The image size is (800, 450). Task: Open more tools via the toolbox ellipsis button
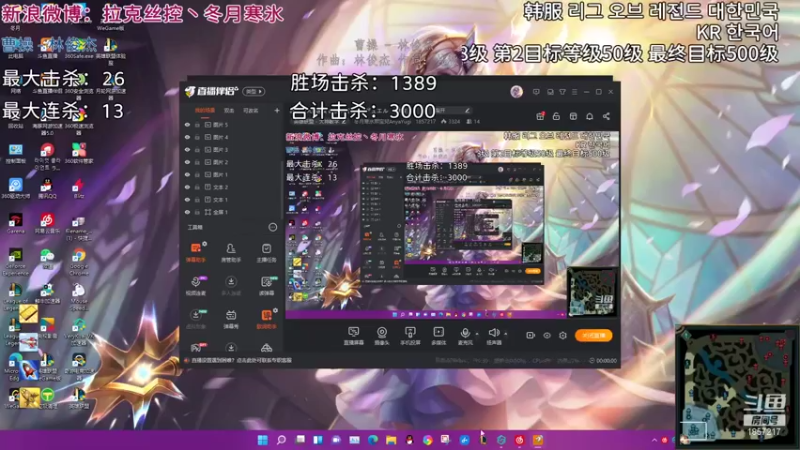click(272, 227)
